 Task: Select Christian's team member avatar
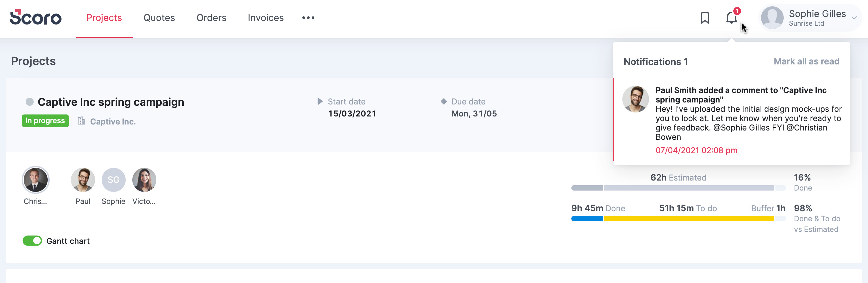(35, 180)
